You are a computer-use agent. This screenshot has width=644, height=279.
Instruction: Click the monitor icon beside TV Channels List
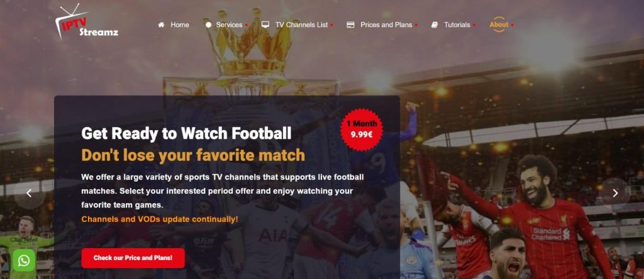pyautogui.click(x=265, y=25)
